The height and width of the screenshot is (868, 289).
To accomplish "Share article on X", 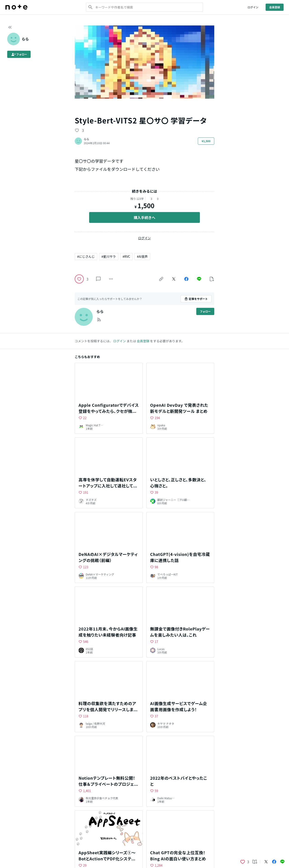I will 174,279.
